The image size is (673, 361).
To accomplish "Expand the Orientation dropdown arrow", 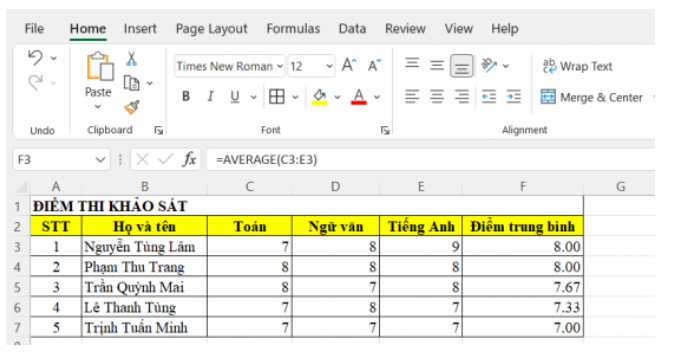I will (x=506, y=66).
